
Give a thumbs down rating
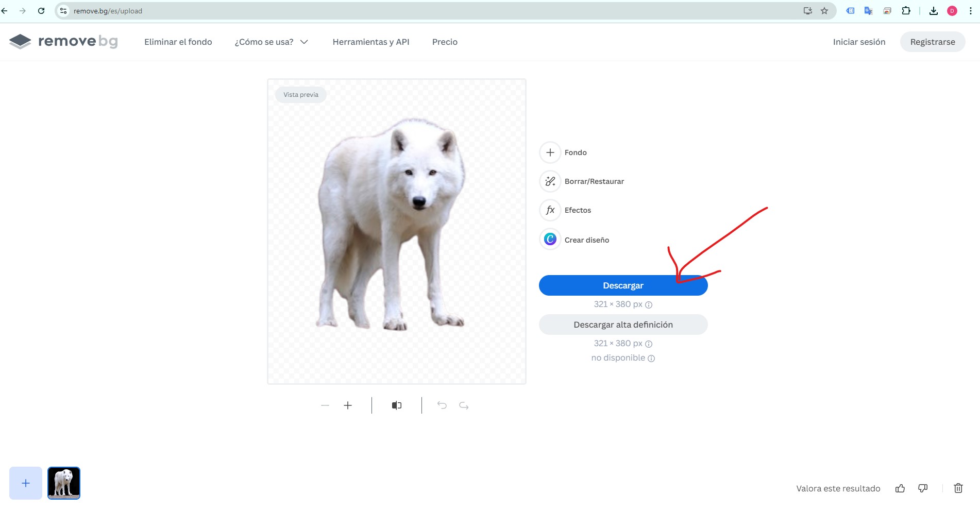click(923, 488)
